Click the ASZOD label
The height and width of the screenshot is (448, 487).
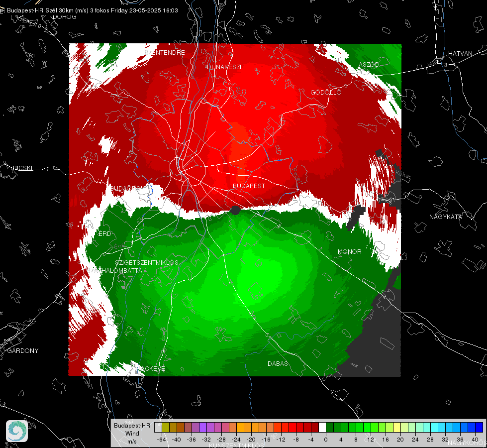[x=369, y=64]
